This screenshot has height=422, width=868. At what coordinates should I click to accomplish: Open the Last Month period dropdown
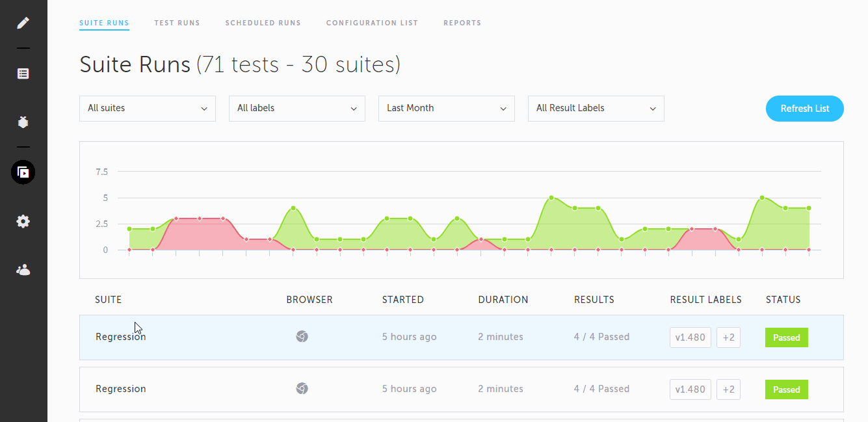447,109
